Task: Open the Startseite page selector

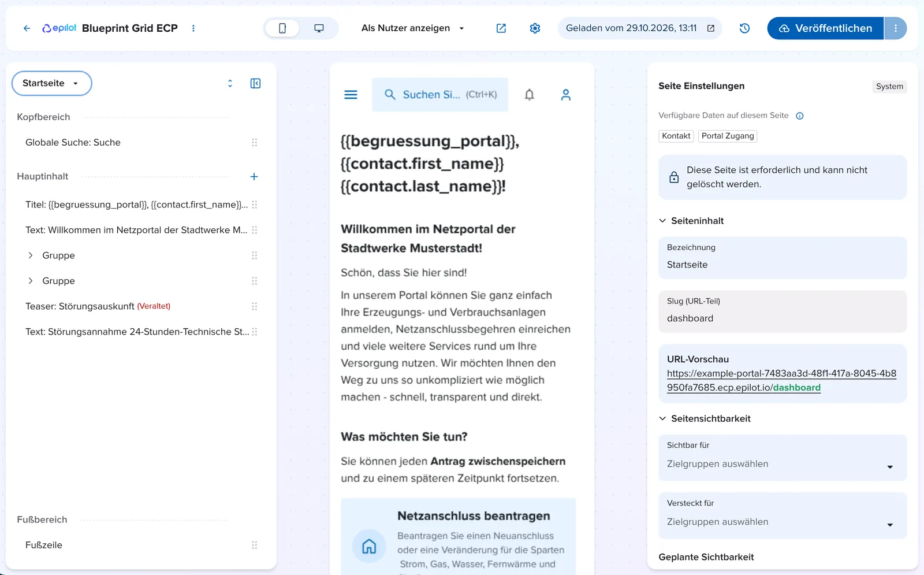Action: click(x=51, y=83)
